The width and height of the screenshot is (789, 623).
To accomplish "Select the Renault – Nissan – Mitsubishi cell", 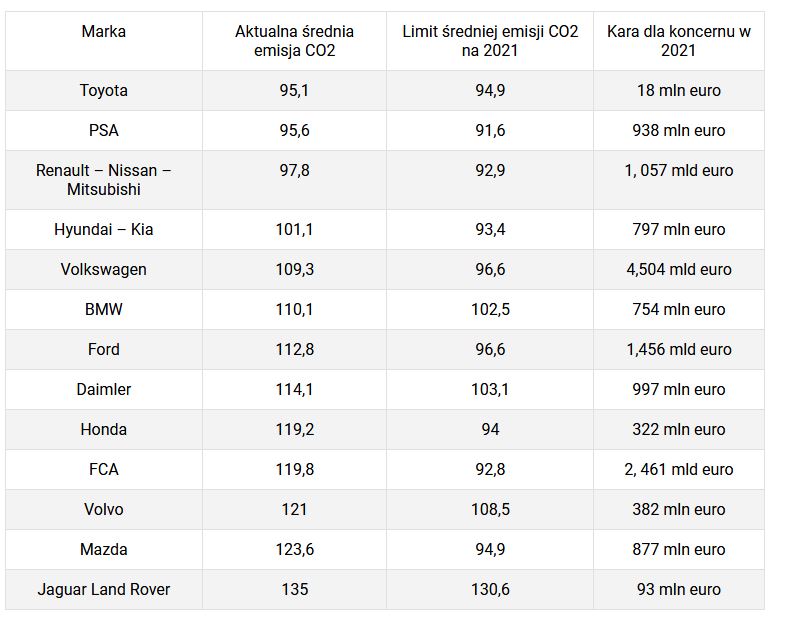I will pos(104,179).
